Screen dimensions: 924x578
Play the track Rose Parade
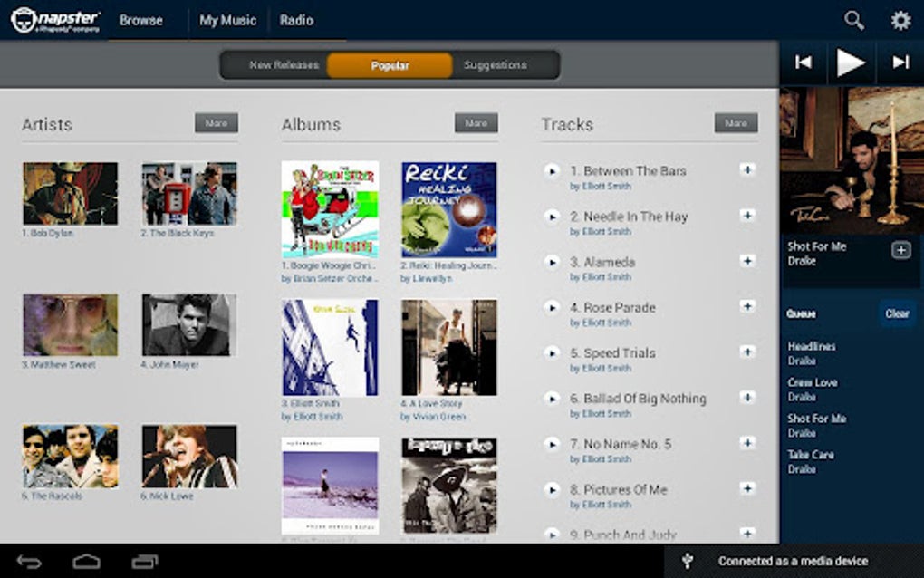(553, 307)
